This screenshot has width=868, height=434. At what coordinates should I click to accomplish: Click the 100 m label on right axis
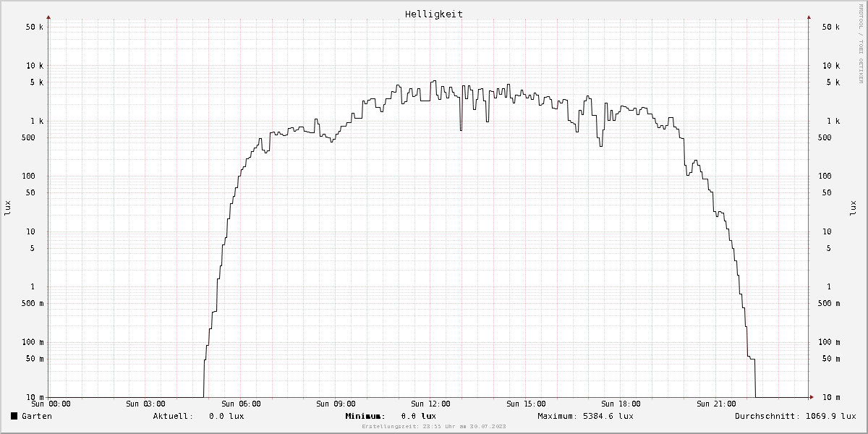tap(828, 342)
